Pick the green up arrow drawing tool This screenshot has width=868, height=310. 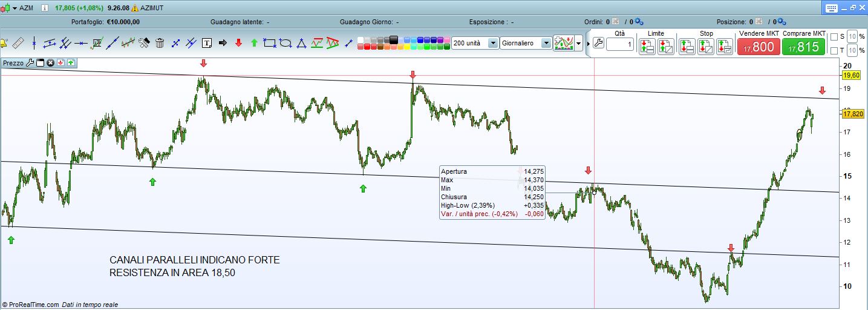[x=254, y=43]
